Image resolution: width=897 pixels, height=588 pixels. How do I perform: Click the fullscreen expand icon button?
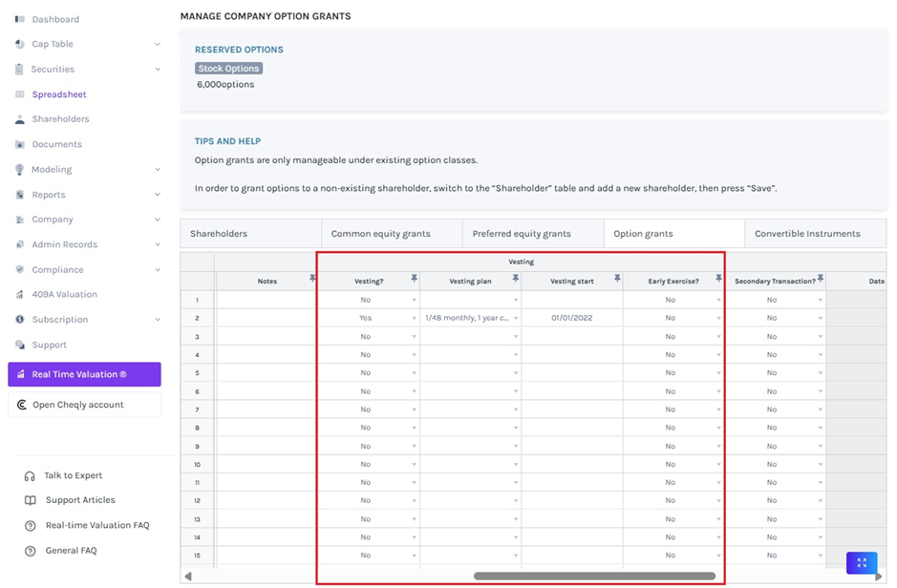pos(861,563)
